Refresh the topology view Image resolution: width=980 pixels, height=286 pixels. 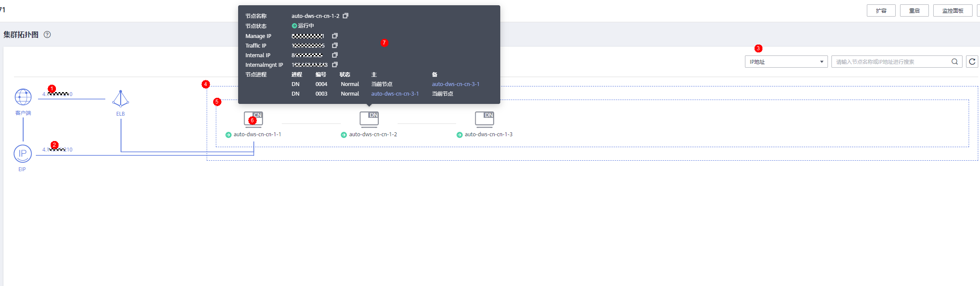click(x=972, y=62)
